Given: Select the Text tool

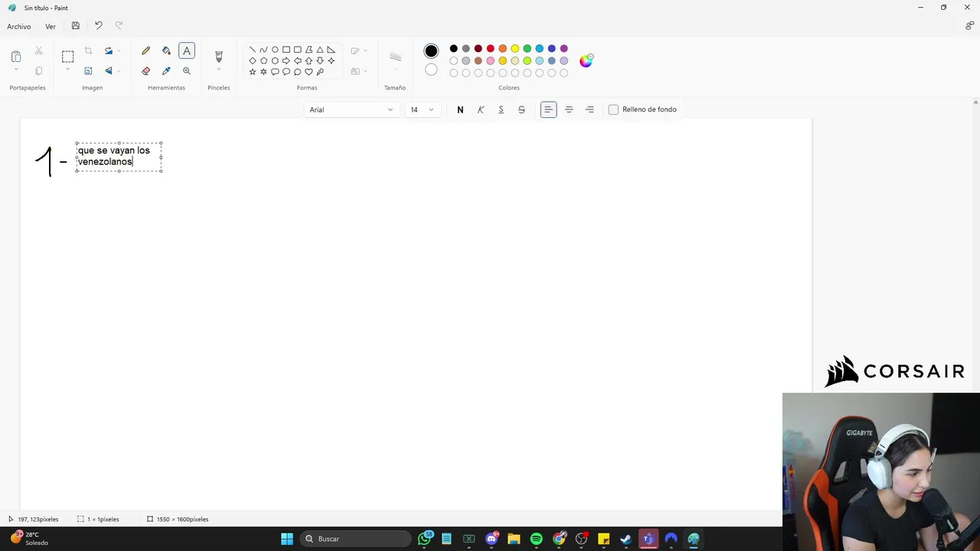Looking at the screenshot, I should pos(186,51).
